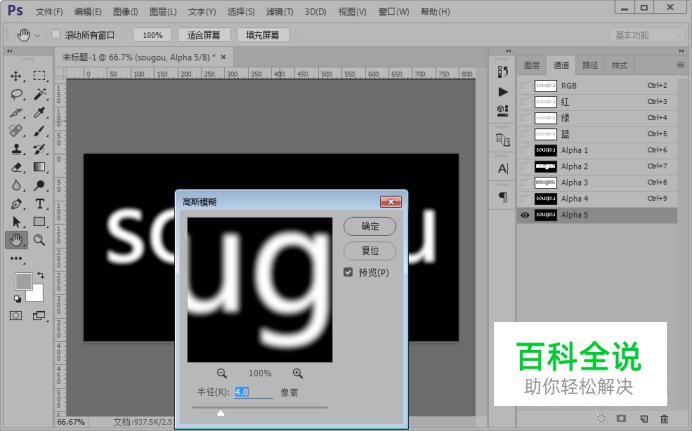Select the Crop tool

(16, 112)
